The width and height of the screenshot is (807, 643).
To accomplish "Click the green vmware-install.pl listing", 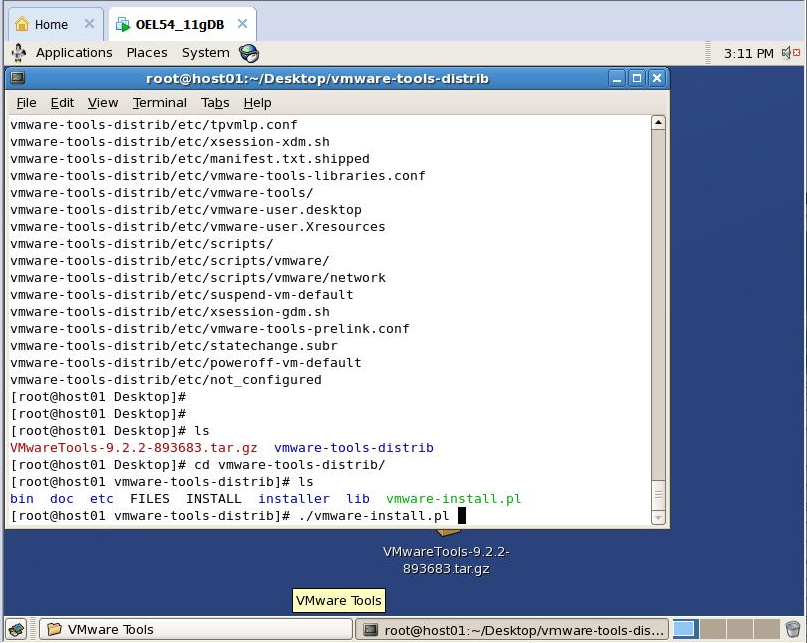I will coord(453,499).
